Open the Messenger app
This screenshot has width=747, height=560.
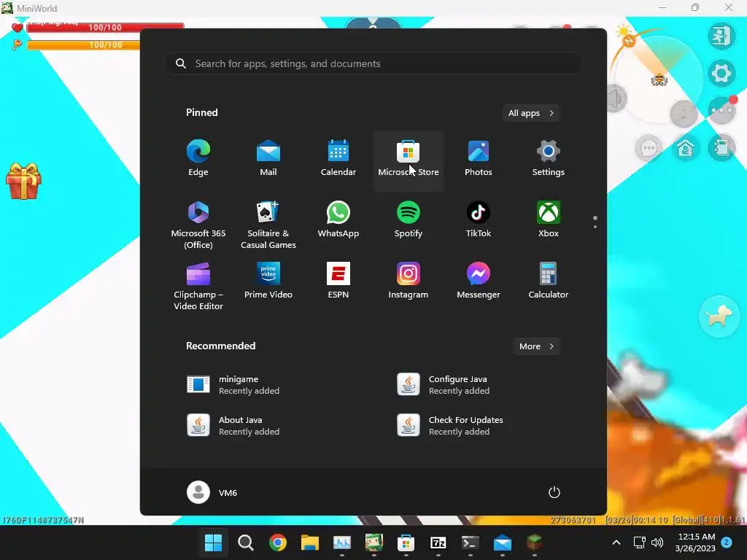pos(479,281)
